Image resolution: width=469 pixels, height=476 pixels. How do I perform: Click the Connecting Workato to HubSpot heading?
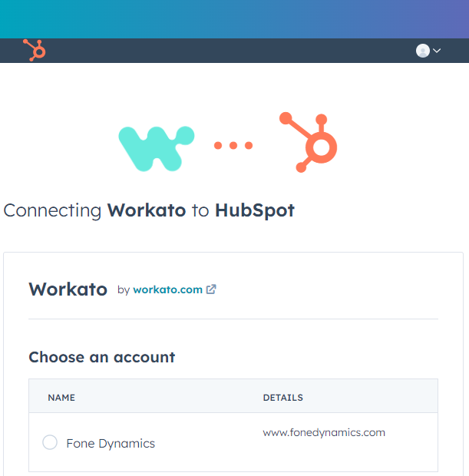[x=149, y=210]
